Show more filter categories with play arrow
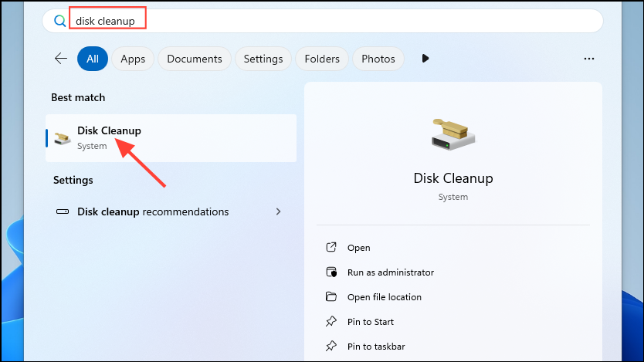The width and height of the screenshot is (644, 362). [425, 59]
